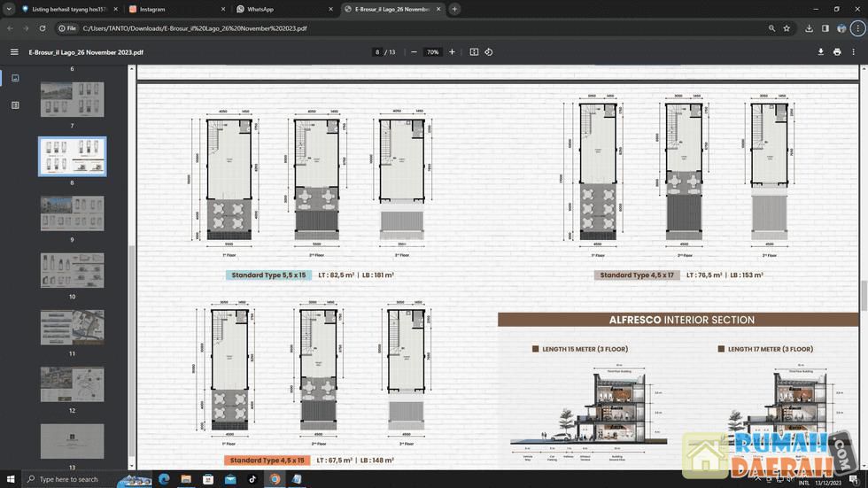868x488 pixels.
Task: Rotate the document counterclockwise
Action: [489, 52]
